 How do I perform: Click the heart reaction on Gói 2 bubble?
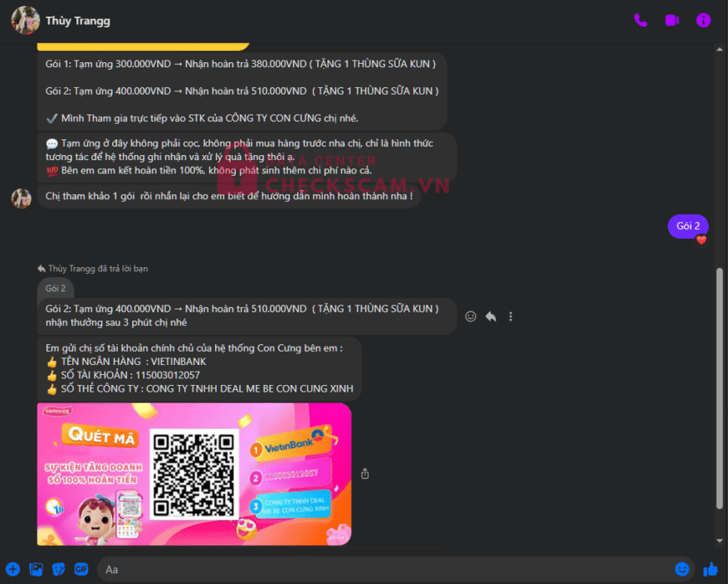click(701, 240)
